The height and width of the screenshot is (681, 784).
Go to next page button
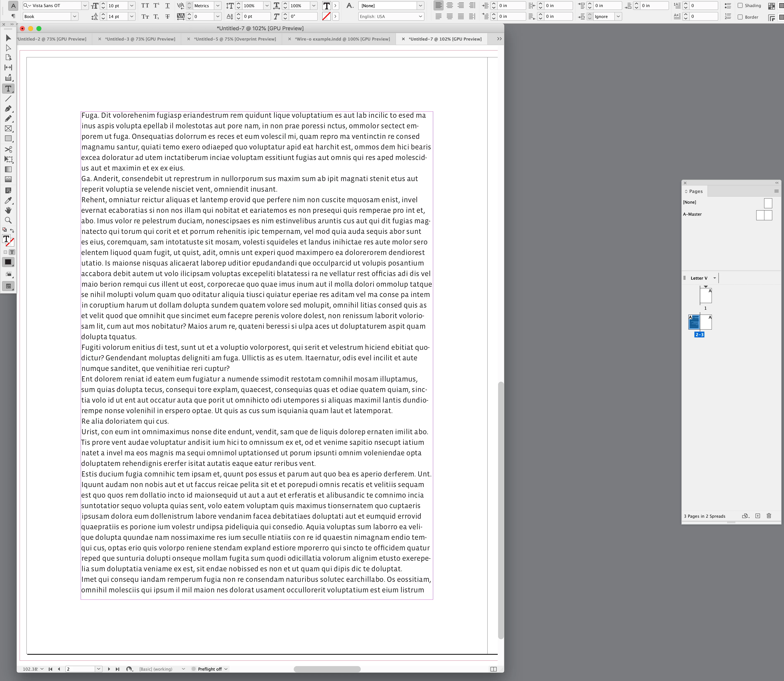pos(109,669)
